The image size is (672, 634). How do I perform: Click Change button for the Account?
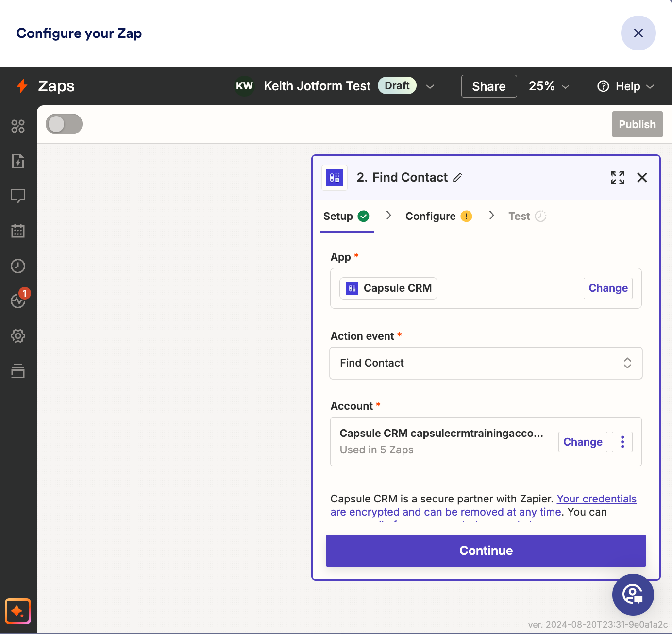coord(583,442)
